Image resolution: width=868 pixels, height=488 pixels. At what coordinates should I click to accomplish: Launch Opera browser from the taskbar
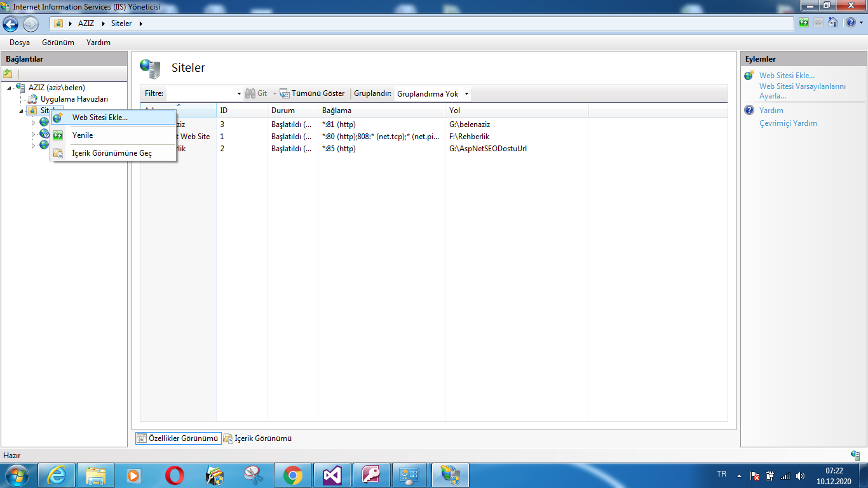click(174, 475)
